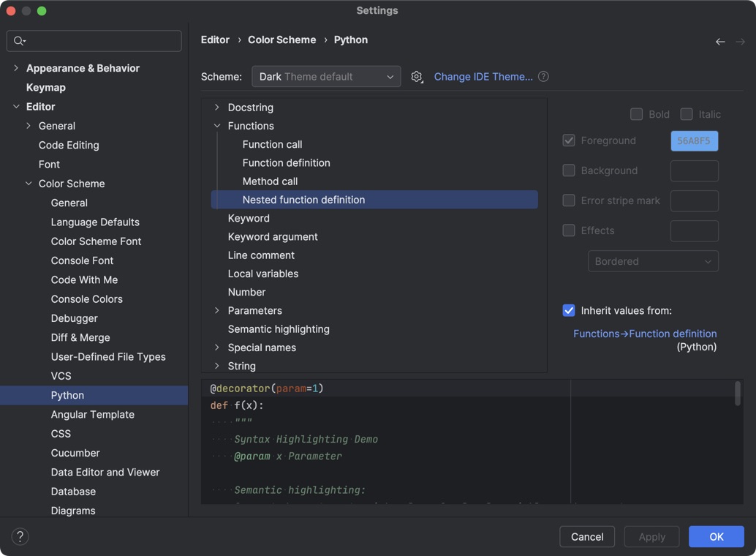Image resolution: width=756 pixels, height=556 pixels.
Task: Click the forward navigation arrow
Action: click(741, 42)
